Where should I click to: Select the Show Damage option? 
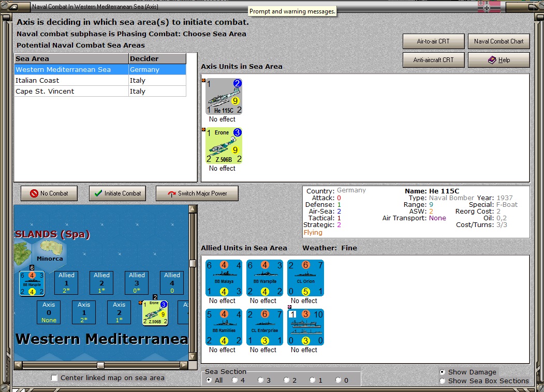pos(468,372)
